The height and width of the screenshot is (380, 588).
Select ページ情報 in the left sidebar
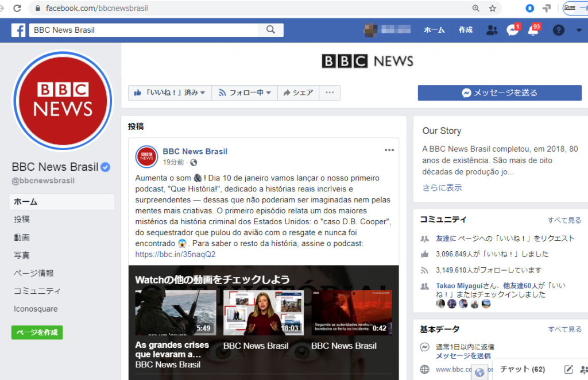34,273
